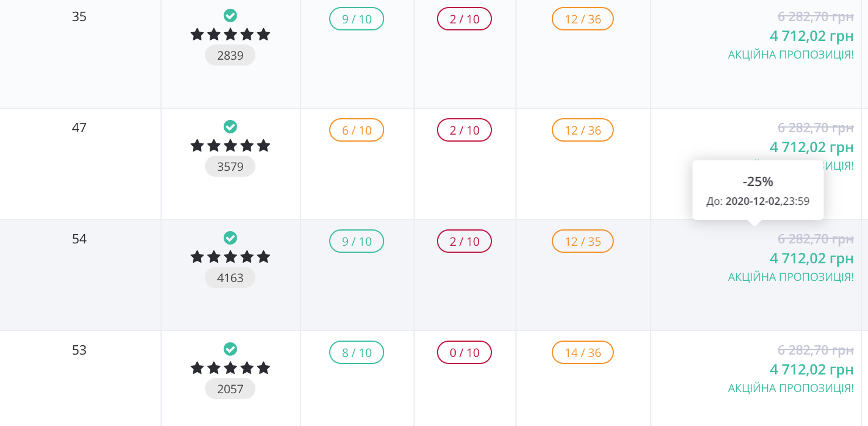This screenshot has width=868, height=426.
Task: Click АКЦІЙНА ПРОПОЗИЦІЯ! link in row 53
Action: pos(791,388)
